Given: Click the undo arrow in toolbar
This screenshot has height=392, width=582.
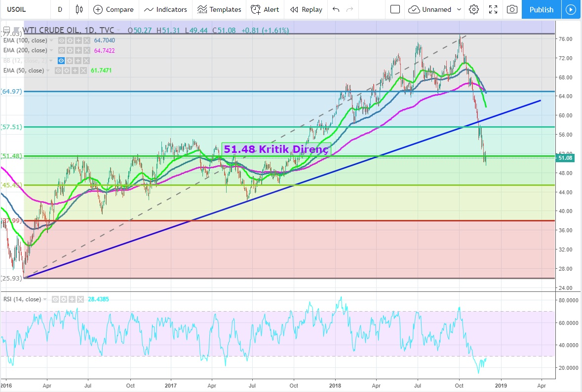Looking at the screenshot, I should tap(336, 9).
